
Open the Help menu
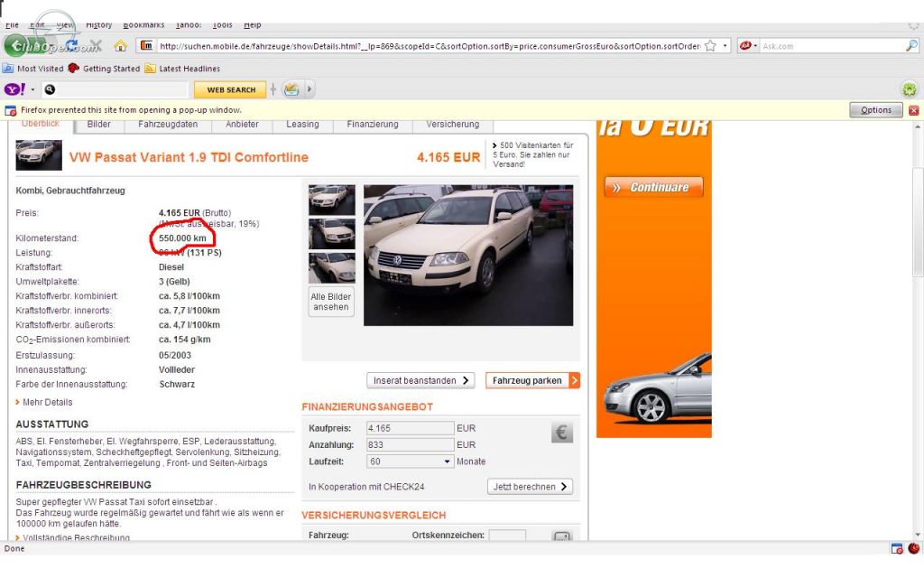(253, 24)
